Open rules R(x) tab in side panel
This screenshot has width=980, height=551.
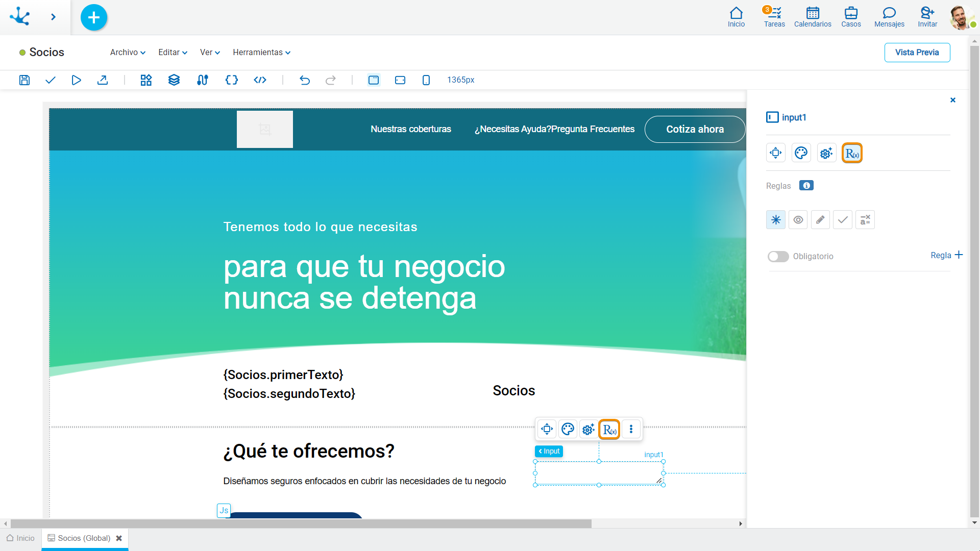coord(852,153)
